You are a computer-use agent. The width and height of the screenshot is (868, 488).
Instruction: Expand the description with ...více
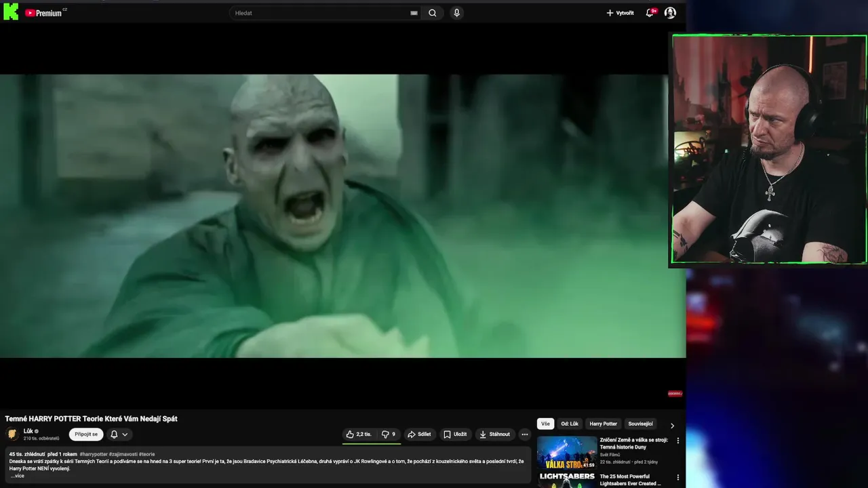[18, 476]
